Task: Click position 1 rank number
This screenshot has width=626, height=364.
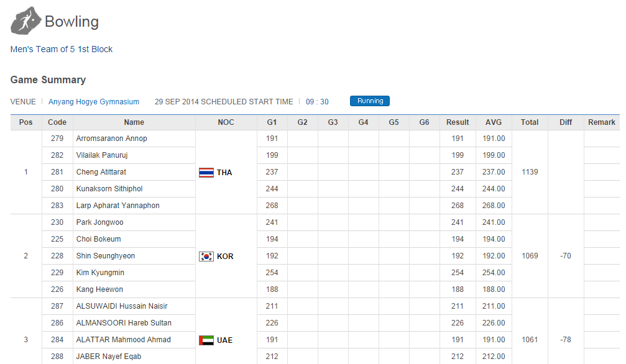Action: (x=25, y=172)
